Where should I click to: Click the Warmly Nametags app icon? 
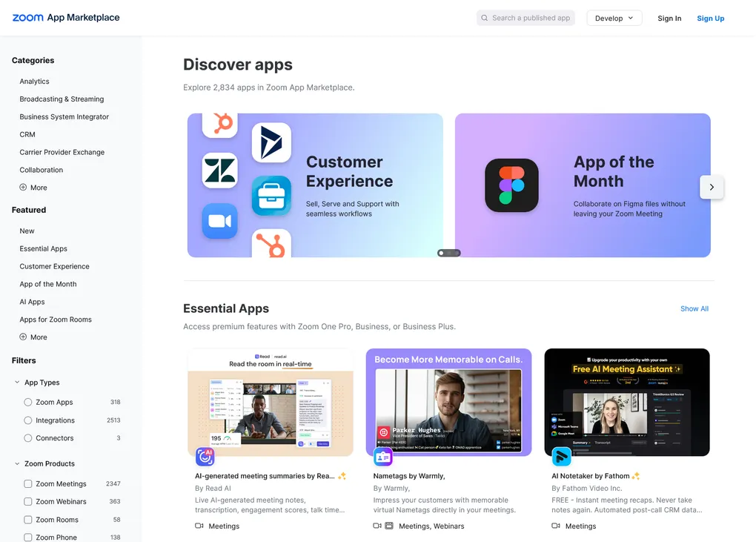383,457
